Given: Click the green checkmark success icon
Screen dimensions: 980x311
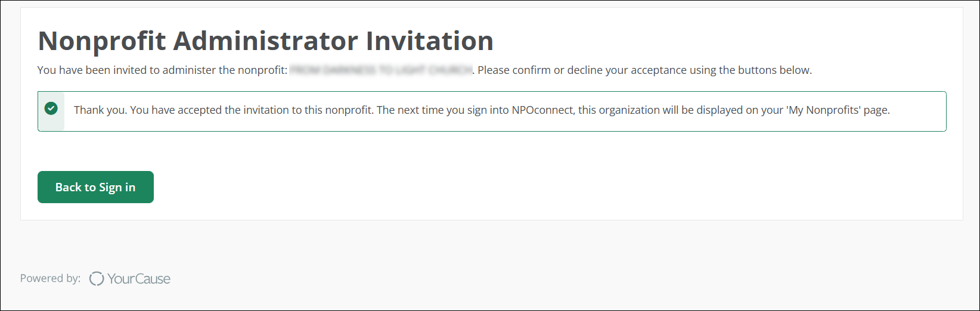Looking at the screenshot, I should pos(51,108).
